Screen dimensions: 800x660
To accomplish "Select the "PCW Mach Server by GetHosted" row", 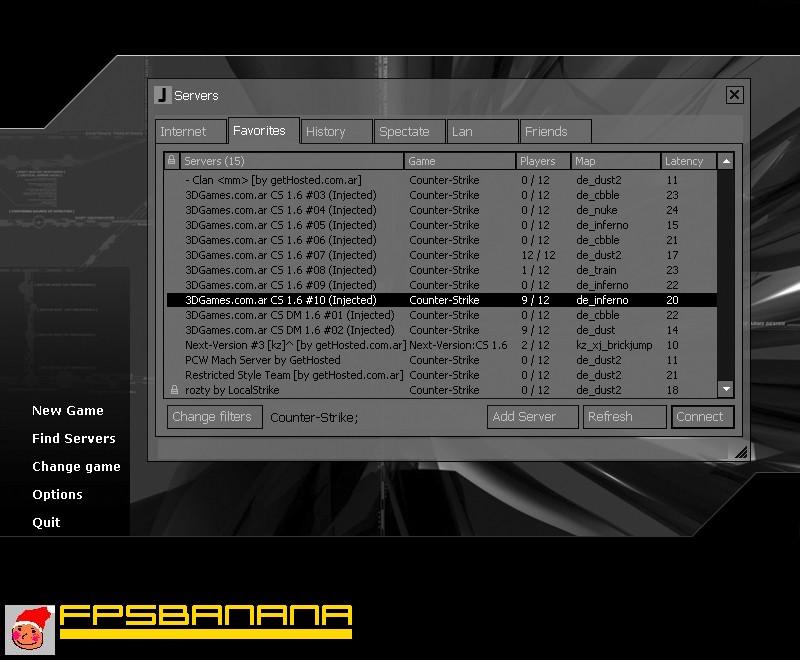I will click(x=442, y=360).
